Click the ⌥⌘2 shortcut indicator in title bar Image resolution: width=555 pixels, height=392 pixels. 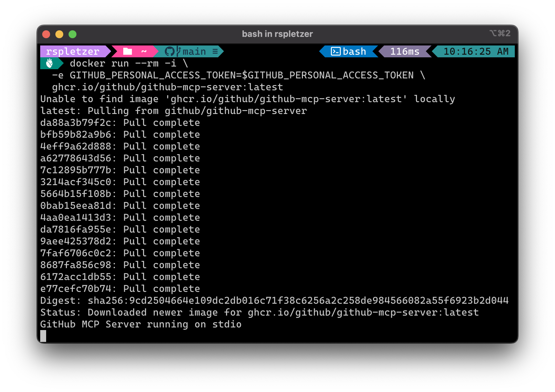[500, 33]
